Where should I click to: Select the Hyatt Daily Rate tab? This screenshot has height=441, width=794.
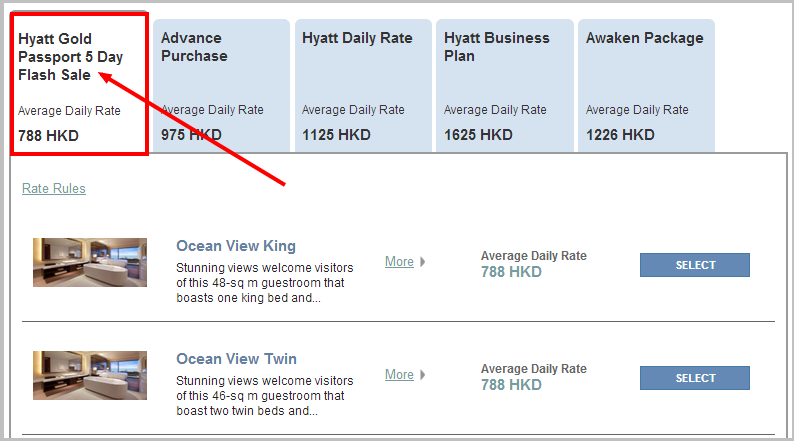tap(363, 86)
